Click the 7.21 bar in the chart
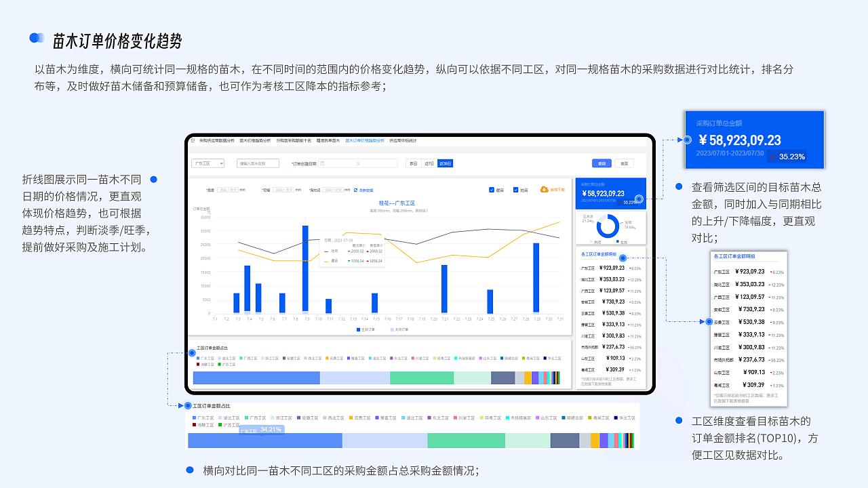This screenshot has width=868, height=488. pyautogui.click(x=444, y=289)
